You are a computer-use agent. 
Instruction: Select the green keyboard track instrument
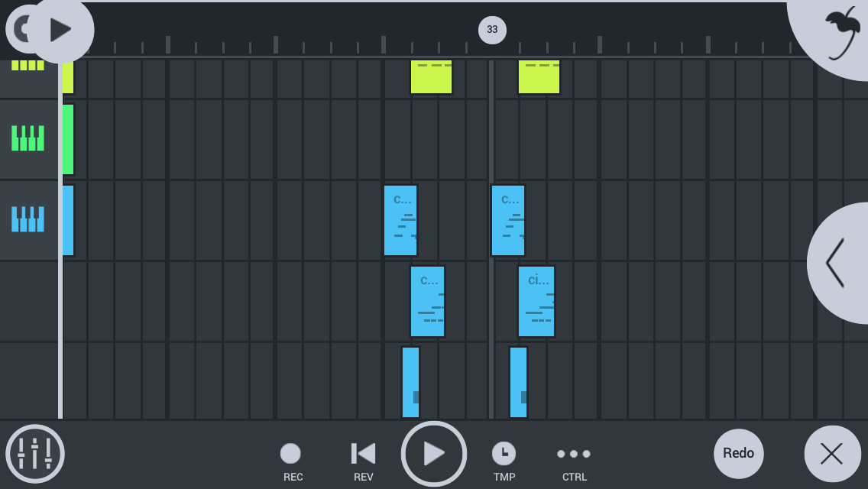pos(28,138)
